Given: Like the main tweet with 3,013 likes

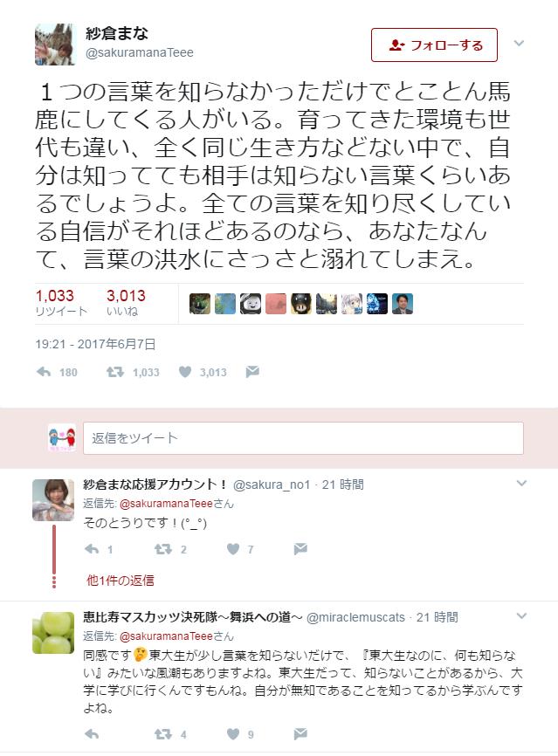Looking at the screenshot, I should 185,372.
